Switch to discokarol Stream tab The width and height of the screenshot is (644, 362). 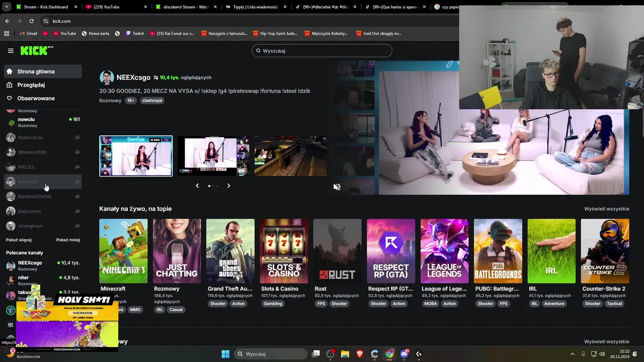point(186,7)
